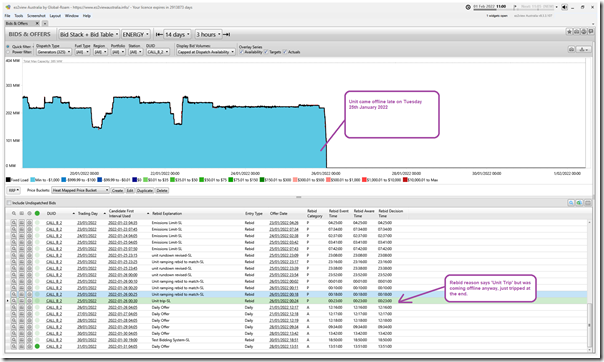Click the table icon in the Unit trip-SL row
The height and width of the screenshot is (362, 604).
click(x=22, y=301)
